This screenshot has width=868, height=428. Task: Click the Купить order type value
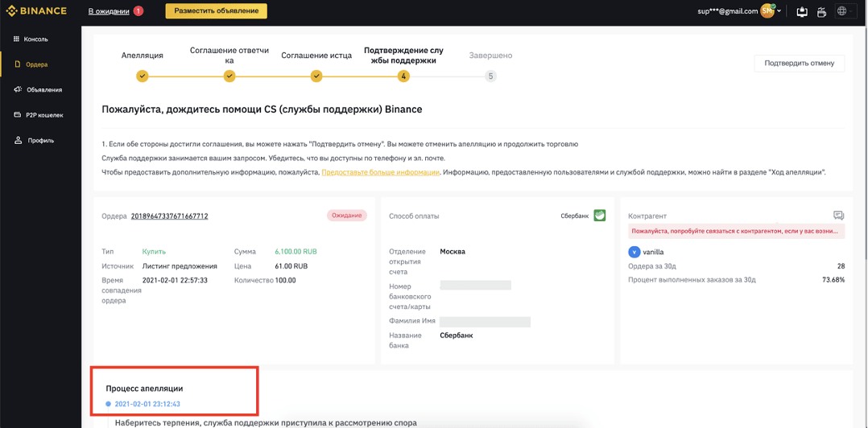coord(154,252)
